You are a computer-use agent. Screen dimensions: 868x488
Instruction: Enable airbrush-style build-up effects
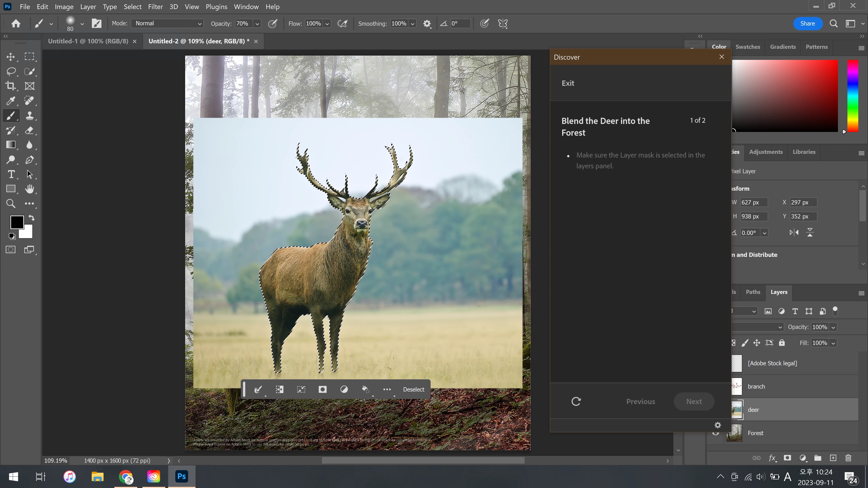click(x=342, y=23)
